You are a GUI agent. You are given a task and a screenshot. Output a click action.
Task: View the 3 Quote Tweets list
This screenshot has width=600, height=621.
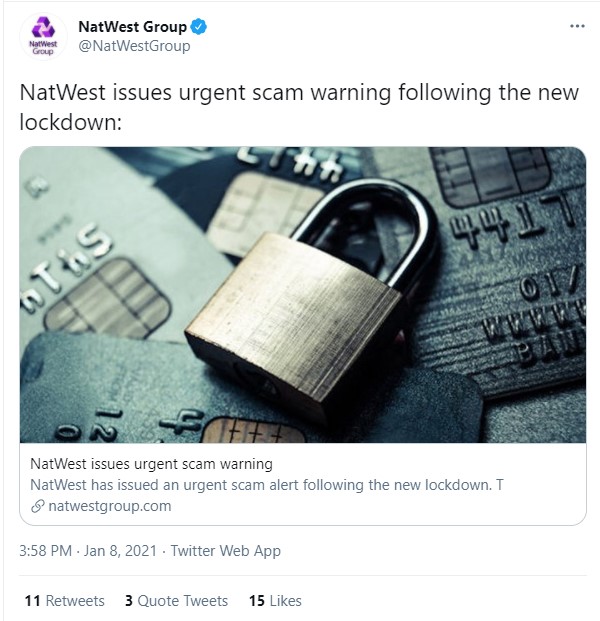pyautogui.click(x=176, y=601)
